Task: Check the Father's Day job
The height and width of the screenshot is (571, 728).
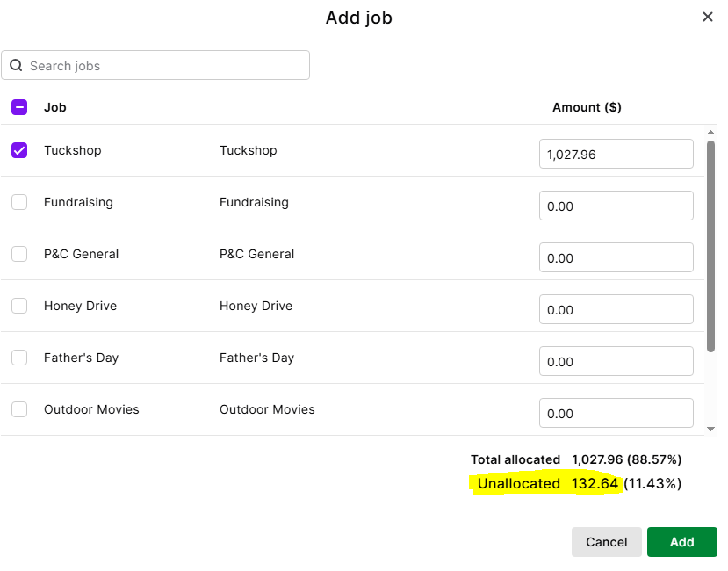Action: [19, 358]
